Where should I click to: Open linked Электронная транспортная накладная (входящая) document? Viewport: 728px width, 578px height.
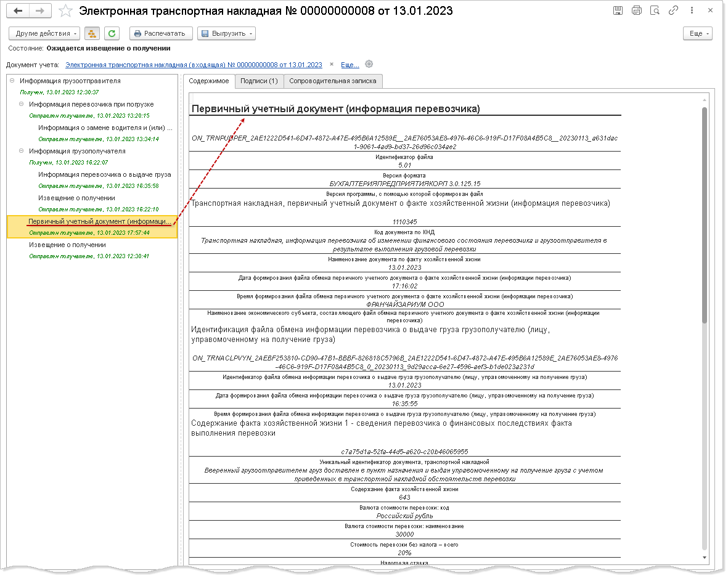coord(194,65)
